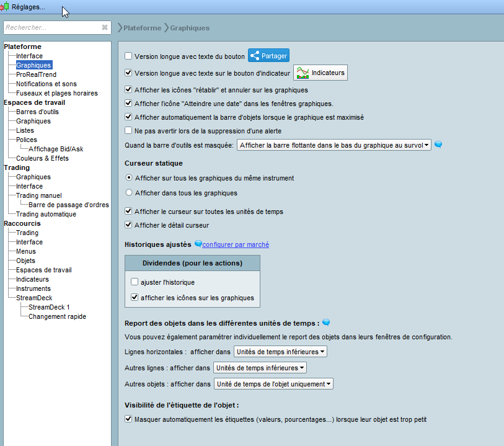This screenshot has width=504, height=446.
Task: Open Indicateurs shortcuts
Action: point(32,279)
